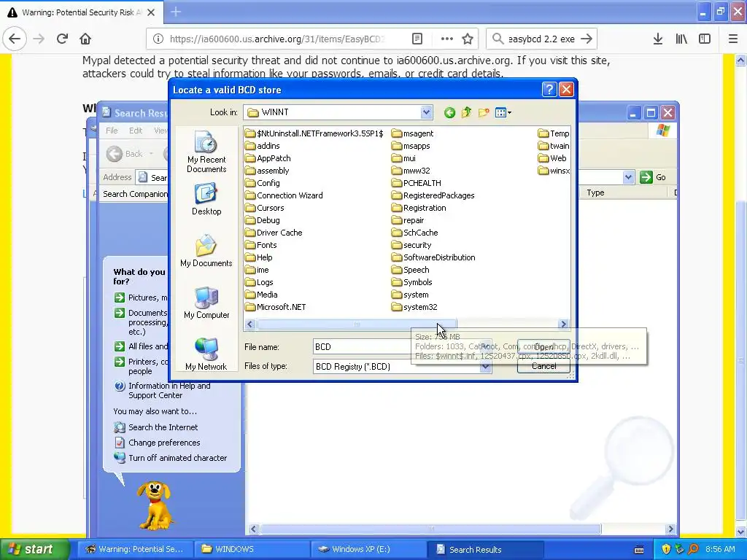Select the security folder
Viewport: 747px width, 560px height.
tap(411, 245)
